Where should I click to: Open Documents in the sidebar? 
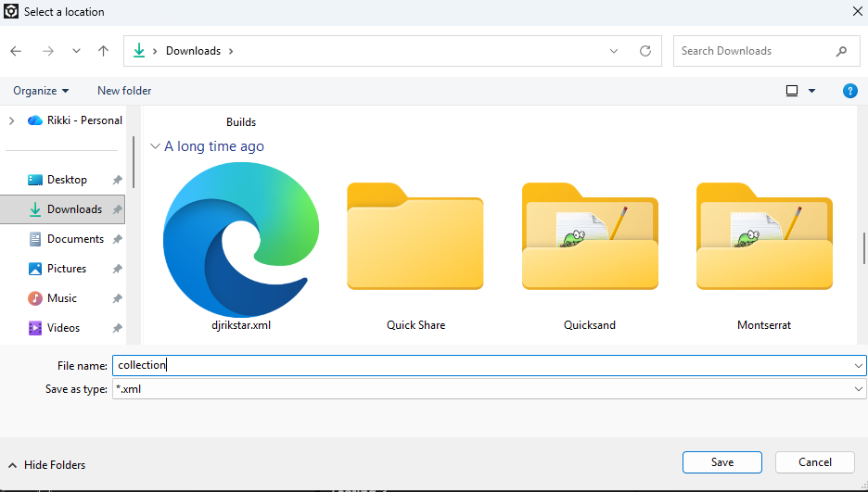66,239
